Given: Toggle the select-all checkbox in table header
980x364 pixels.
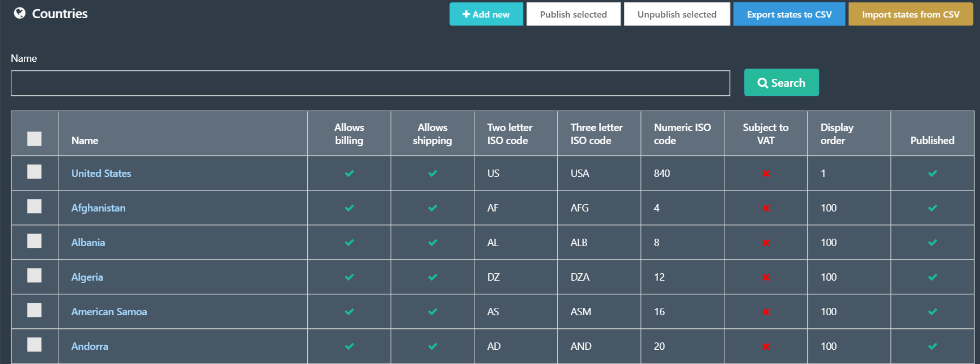Looking at the screenshot, I should (x=35, y=139).
